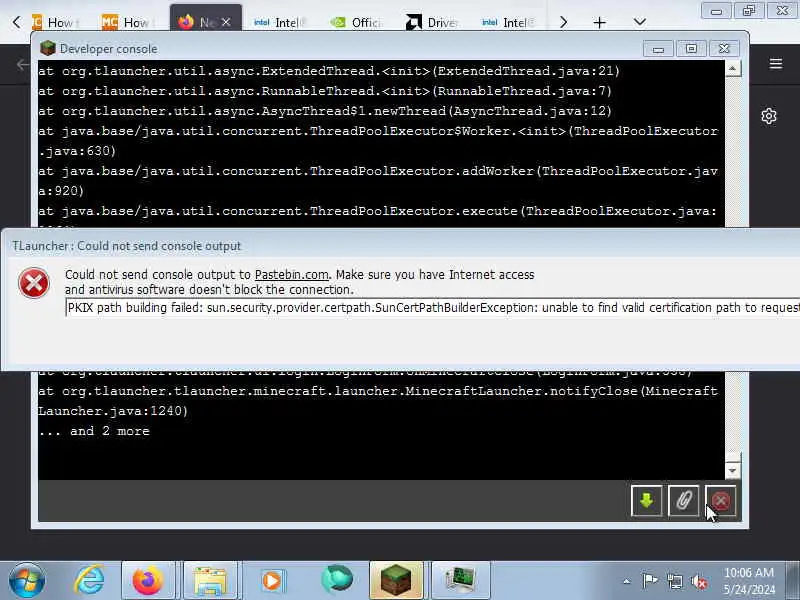Click the ExtendedThread.java:21 stack trace line
Viewport: 800px width, 600px height.
(x=329, y=71)
